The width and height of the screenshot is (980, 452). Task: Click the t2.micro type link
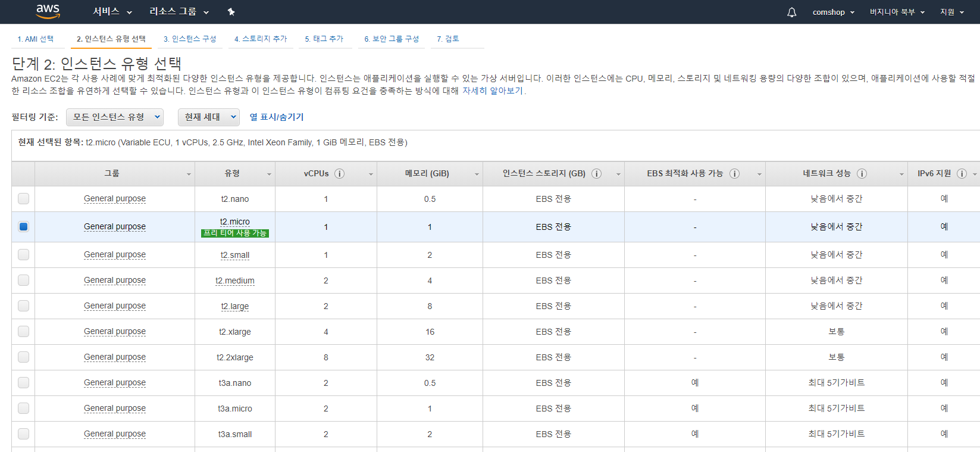235,222
